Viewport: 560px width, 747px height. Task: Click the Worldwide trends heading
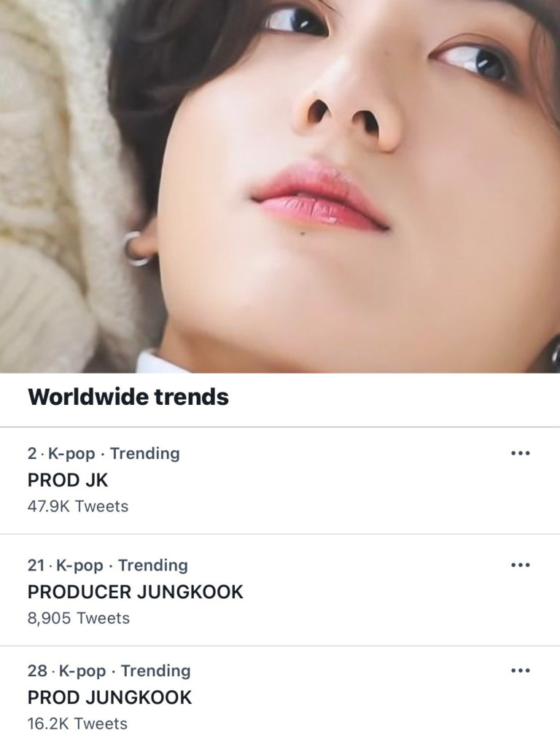coord(128,397)
